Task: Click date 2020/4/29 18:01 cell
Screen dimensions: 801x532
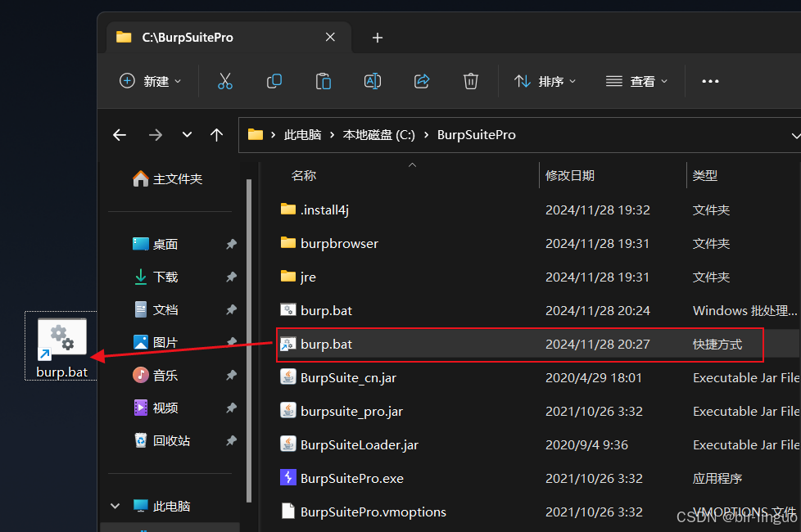Action: (594, 378)
